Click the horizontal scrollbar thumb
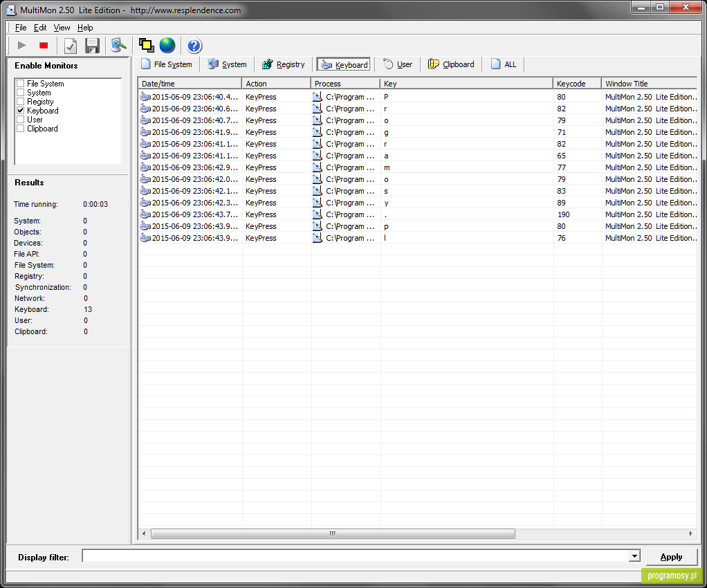 333,533
